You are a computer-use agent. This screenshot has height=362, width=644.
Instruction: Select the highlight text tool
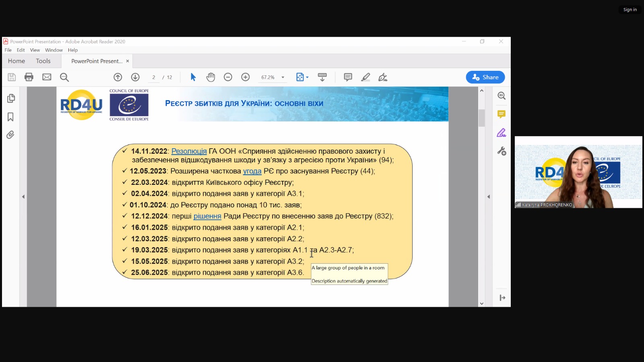(365, 77)
